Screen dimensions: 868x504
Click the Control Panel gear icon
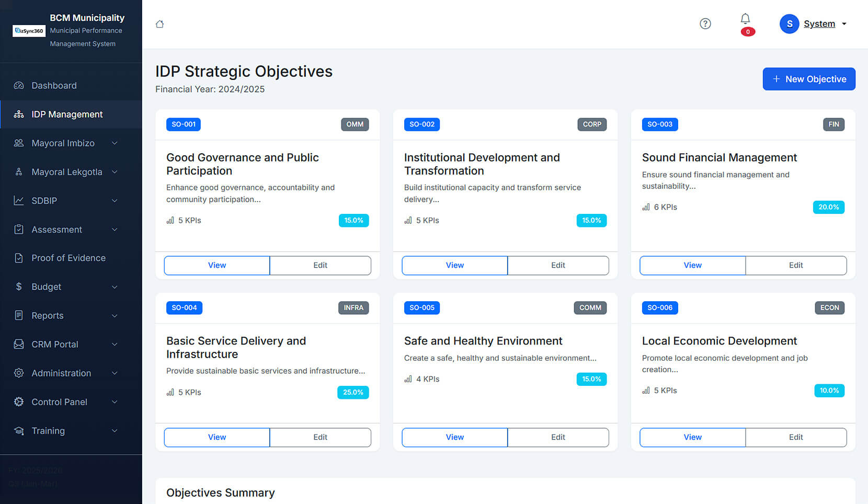19,402
